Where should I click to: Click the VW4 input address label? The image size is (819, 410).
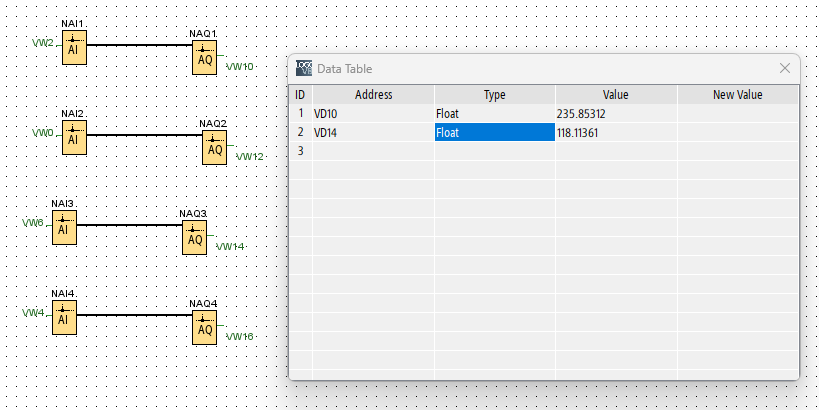point(33,313)
